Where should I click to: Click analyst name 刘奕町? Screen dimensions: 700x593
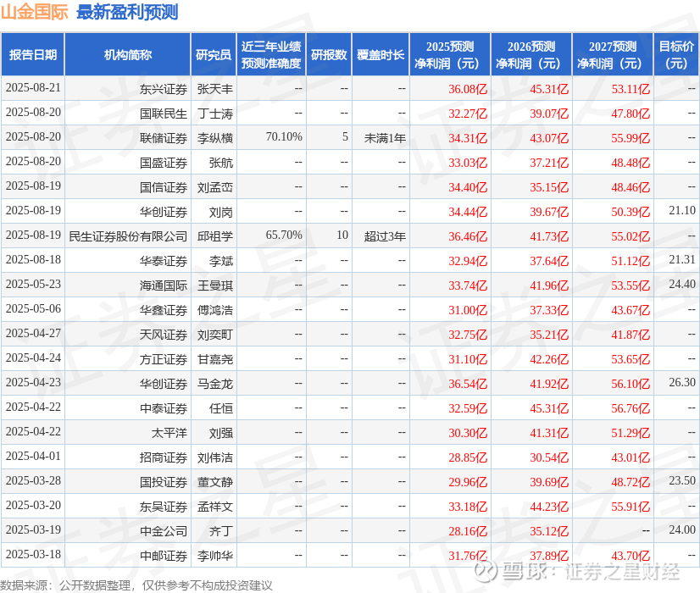click(215, 335)
